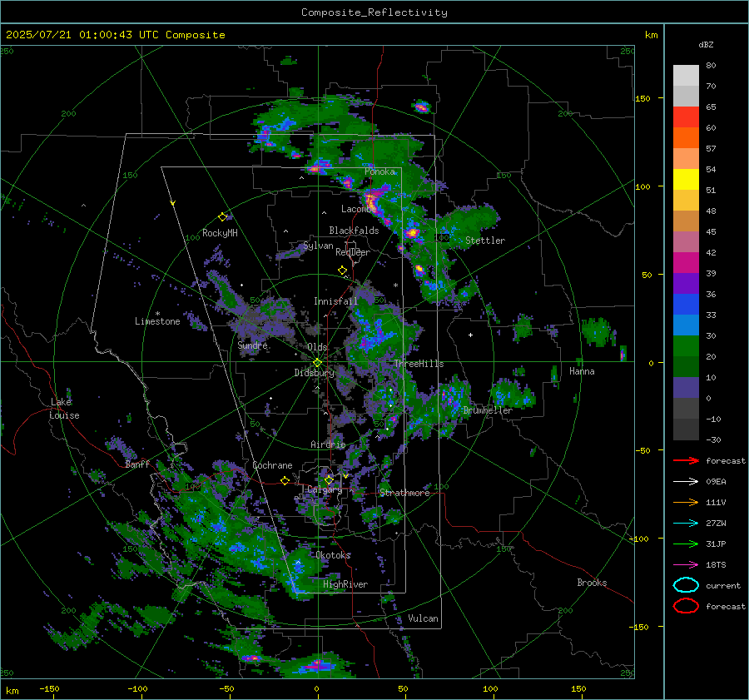
Task: Click the asterisk marker above Limestone
Action: coord(157,314)
